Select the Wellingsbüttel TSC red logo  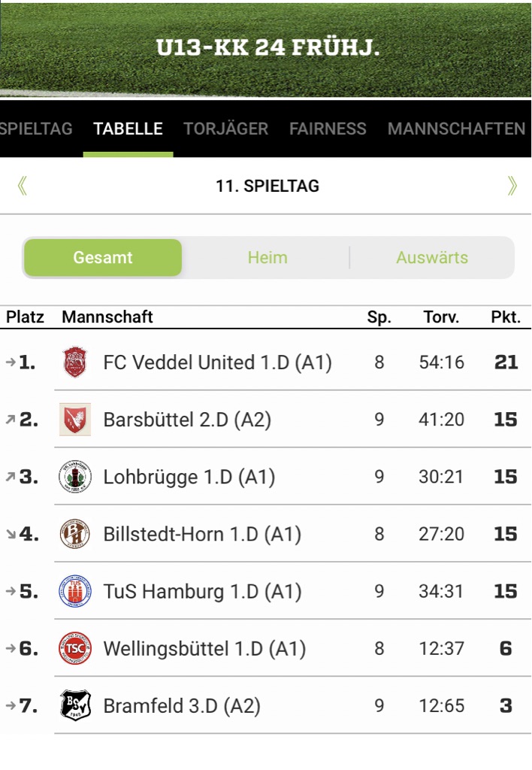tap(75, 649)
